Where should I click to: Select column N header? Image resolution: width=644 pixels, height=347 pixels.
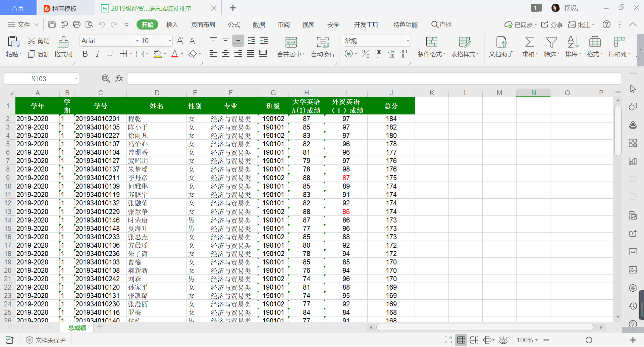(533, 93)
